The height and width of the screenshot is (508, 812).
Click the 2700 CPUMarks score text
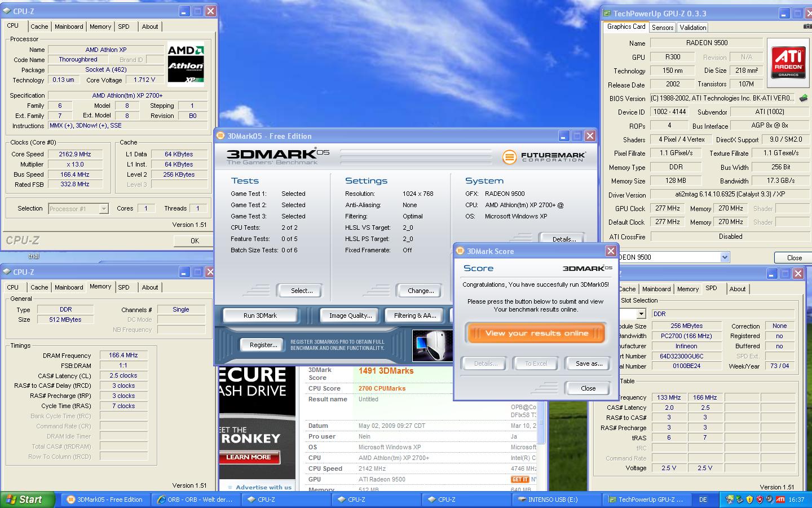pyautogui.click(x=382, y=388)
